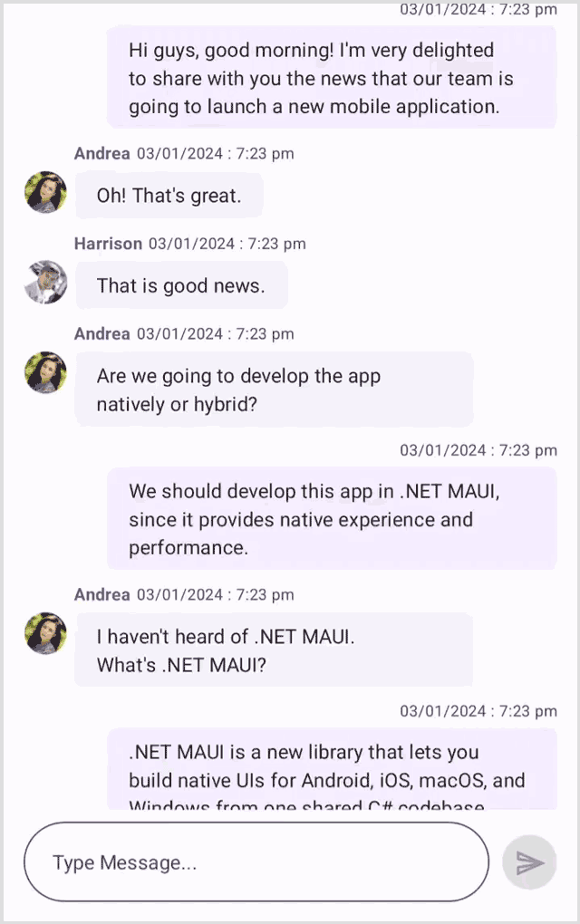
Task: Click Andrea's name above 'I haven't heard' message
Action: click(x=102, y=594)
